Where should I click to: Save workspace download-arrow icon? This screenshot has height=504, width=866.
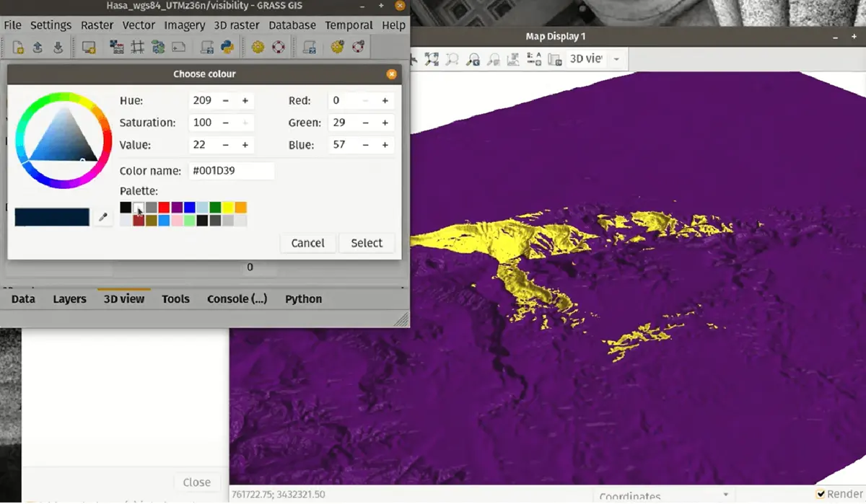click(58, 48)
